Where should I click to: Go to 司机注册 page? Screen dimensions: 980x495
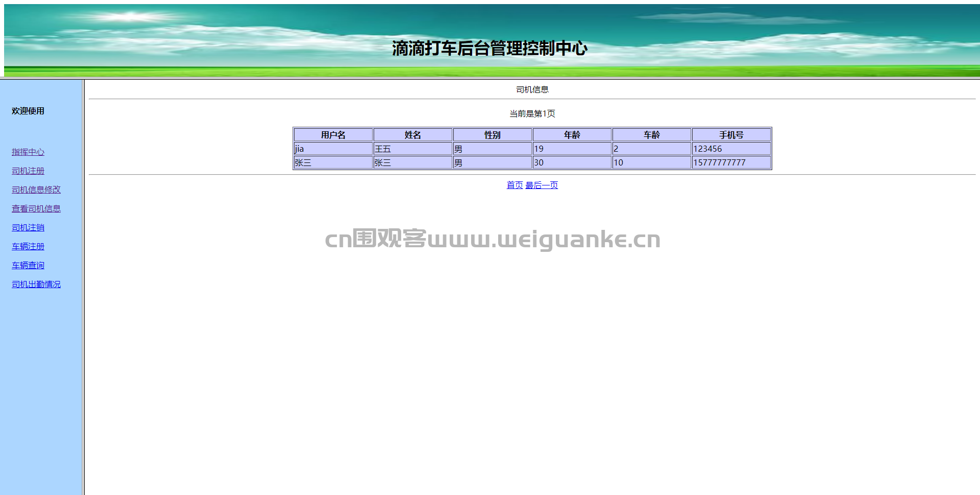coord(28,171)
